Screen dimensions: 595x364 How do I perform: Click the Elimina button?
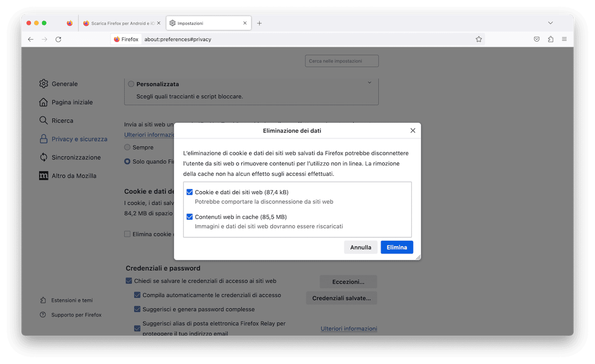point(397,247)
